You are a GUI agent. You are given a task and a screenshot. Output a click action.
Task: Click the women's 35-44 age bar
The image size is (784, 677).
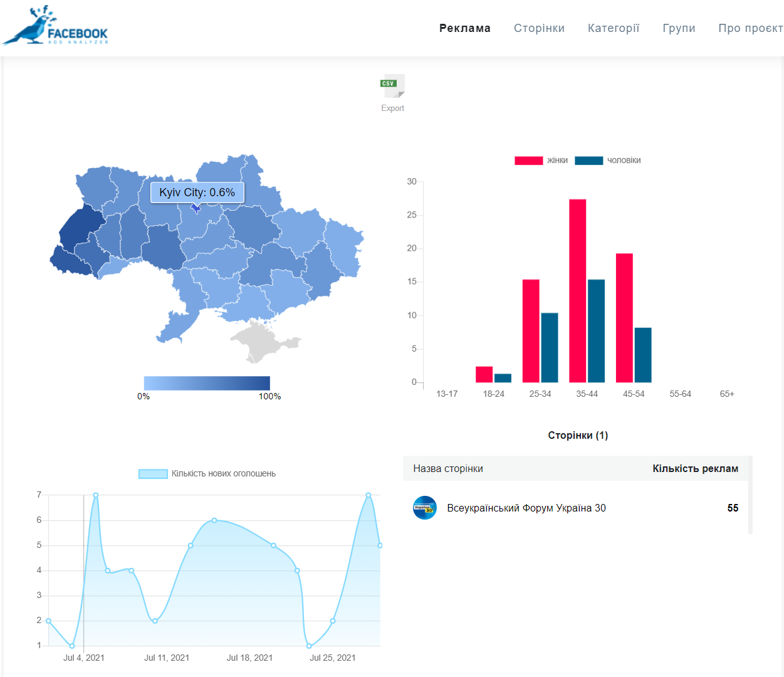(x=577, y=291)
